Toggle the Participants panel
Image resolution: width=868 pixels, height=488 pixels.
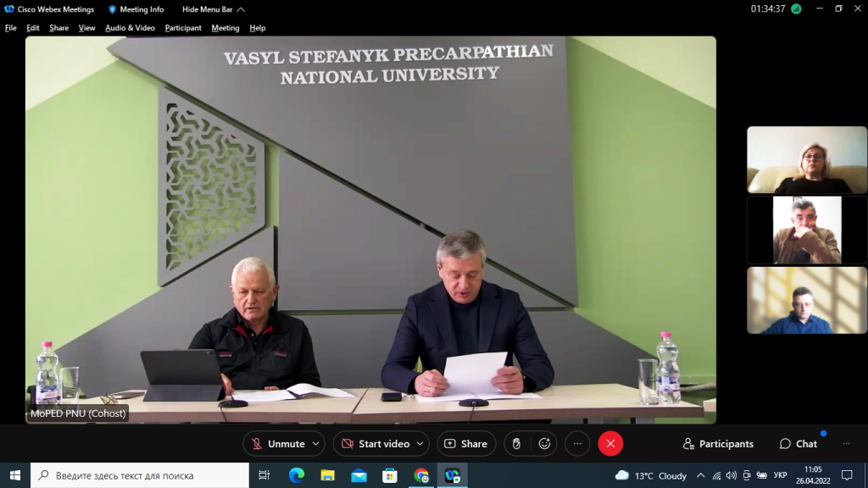[718, 444]
